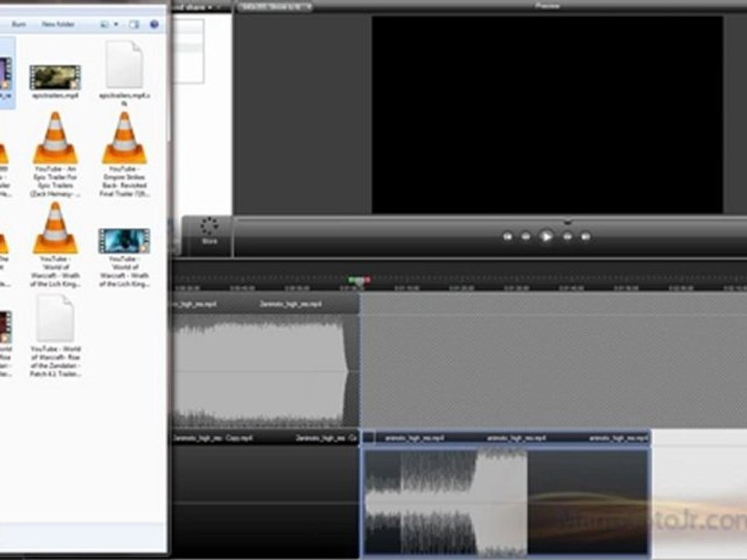Select the epictrailers.mp4 video thumbnail
Viewport: 747px width, 560px height.
coord(55,77)
